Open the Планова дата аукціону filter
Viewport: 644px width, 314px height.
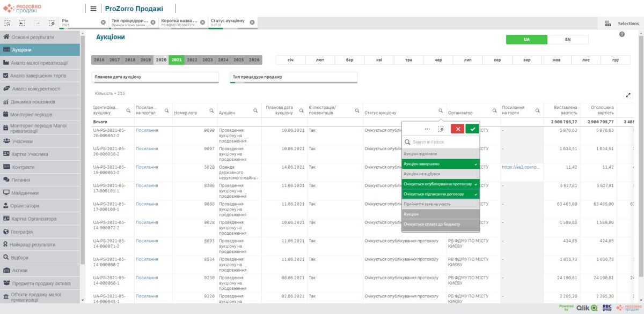(x=155, y=77)
